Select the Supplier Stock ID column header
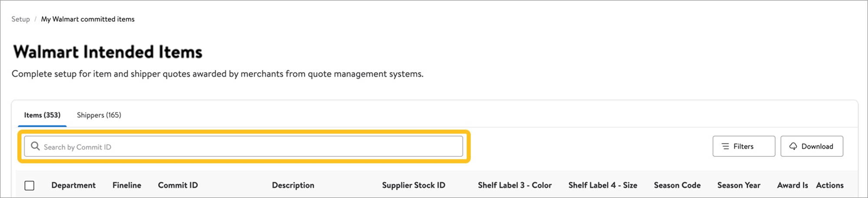 point(414,185)
